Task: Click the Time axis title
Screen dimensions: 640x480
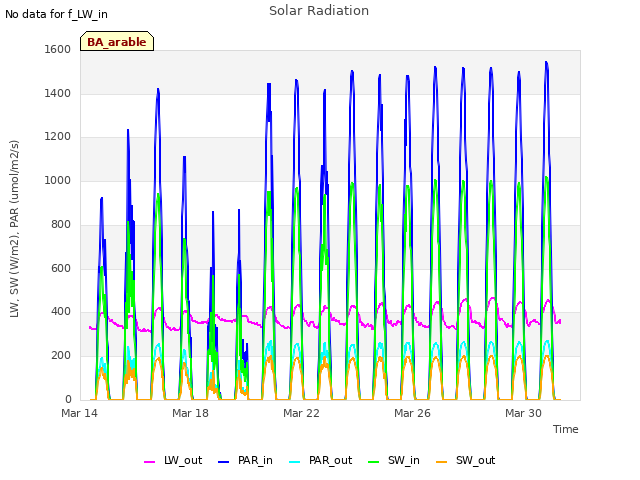Action: tap(566, 429)
